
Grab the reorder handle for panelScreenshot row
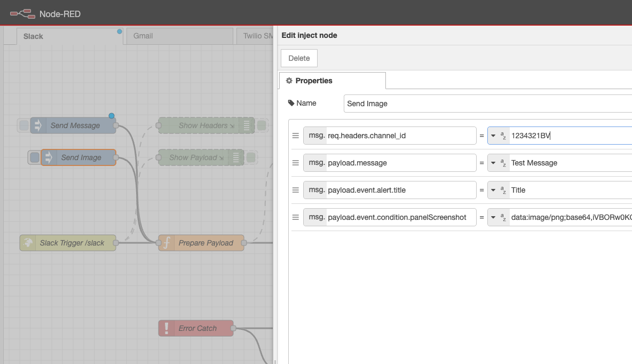(295, 217)
